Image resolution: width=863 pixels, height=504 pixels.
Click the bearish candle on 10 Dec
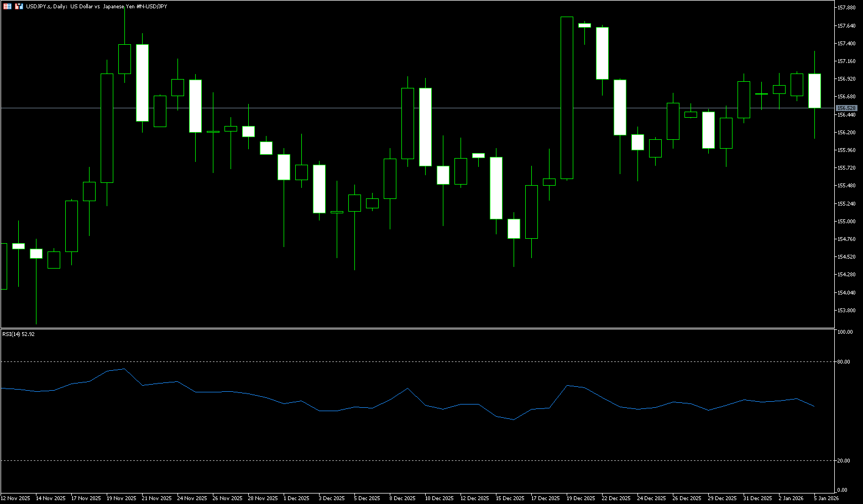tap(425, 127)
